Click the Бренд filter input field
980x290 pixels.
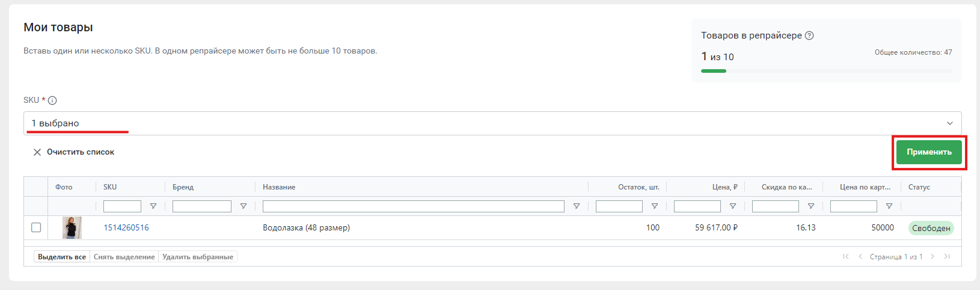pyautogui.click(x=202, y=206)
